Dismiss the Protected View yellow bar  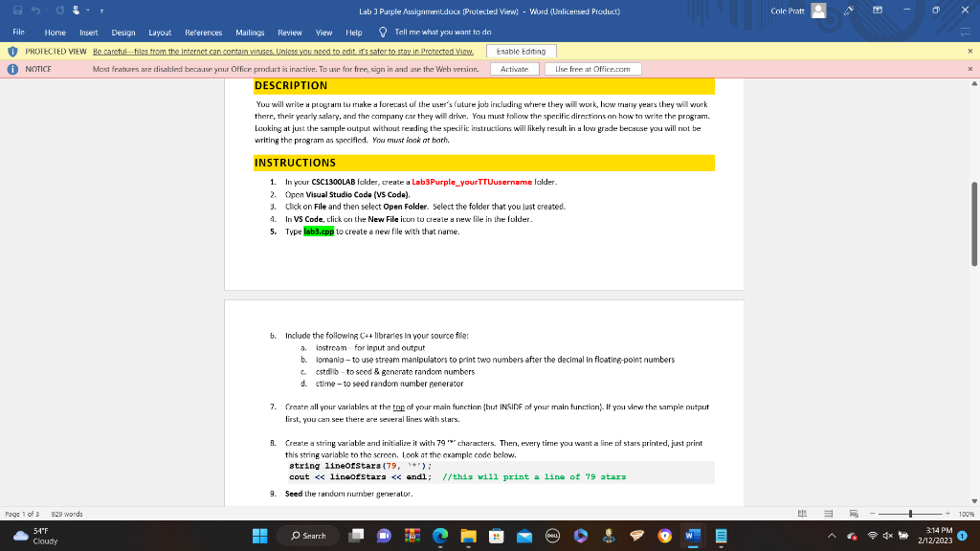coord(970,52)
